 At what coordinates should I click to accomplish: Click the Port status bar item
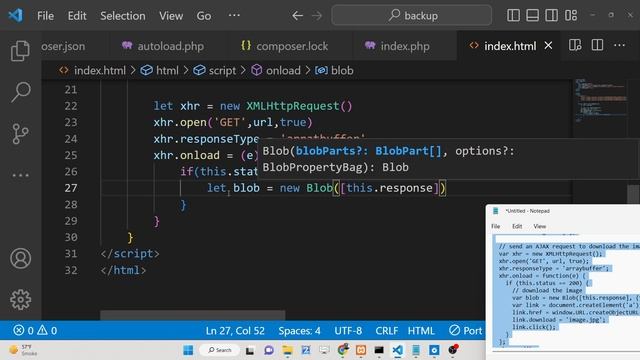pyautogui.click(x=465, y=331)
